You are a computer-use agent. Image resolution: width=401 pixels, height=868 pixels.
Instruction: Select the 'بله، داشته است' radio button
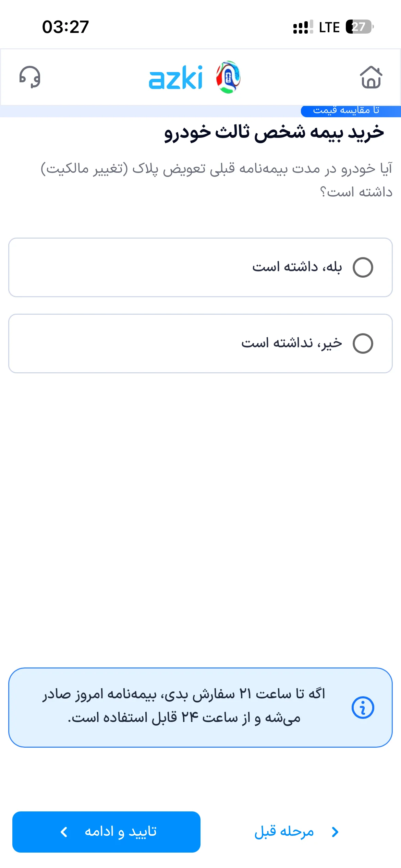click(x=363, y=267)
